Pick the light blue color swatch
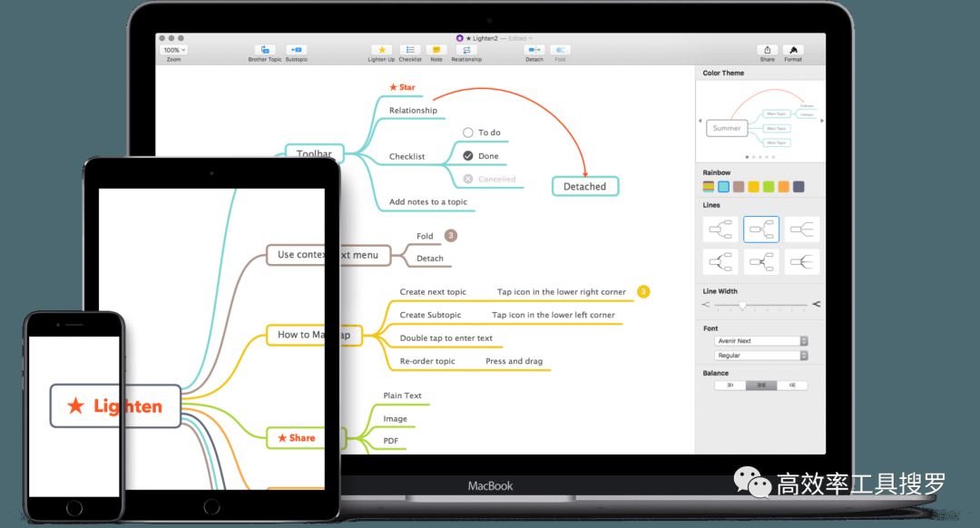This screenshot has height=528, width=980. pyautogui.click(x=724, y=187)
